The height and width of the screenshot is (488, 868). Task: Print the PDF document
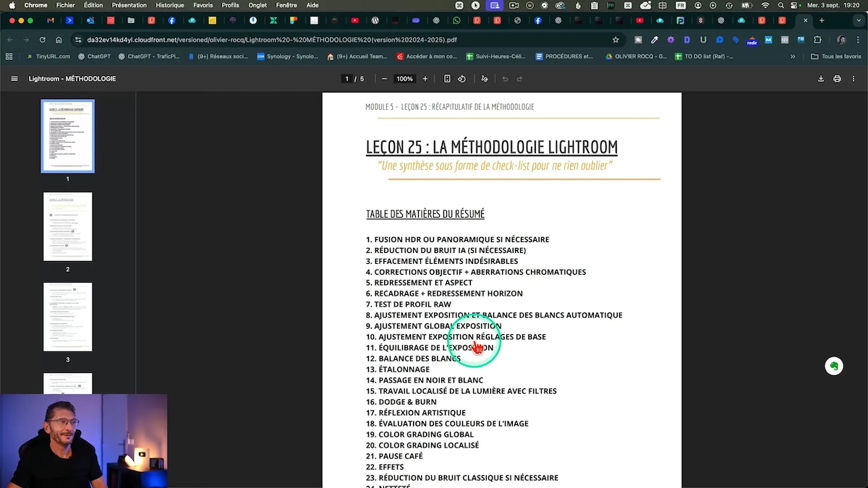coord(837,79)
